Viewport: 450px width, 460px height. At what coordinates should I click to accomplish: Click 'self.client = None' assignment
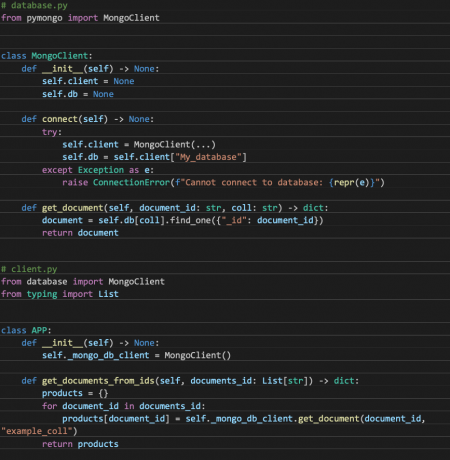(x=88, y=81)
